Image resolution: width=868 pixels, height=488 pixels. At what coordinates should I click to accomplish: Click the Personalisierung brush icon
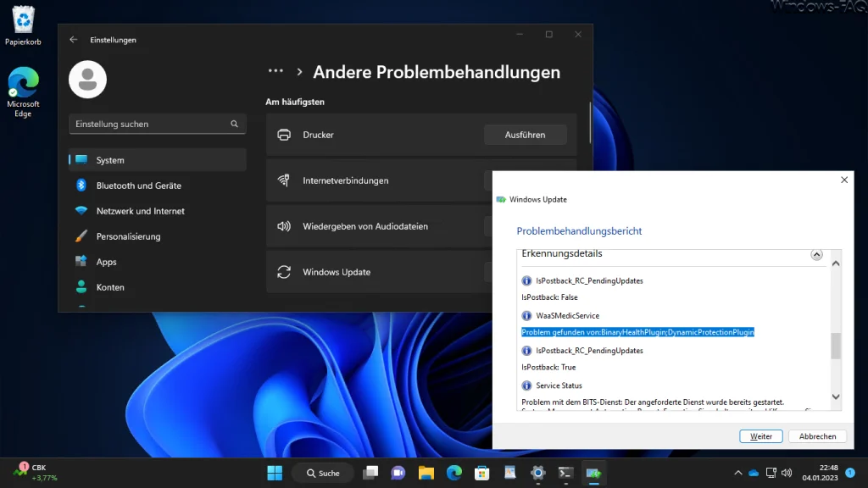tap(81, 236)
